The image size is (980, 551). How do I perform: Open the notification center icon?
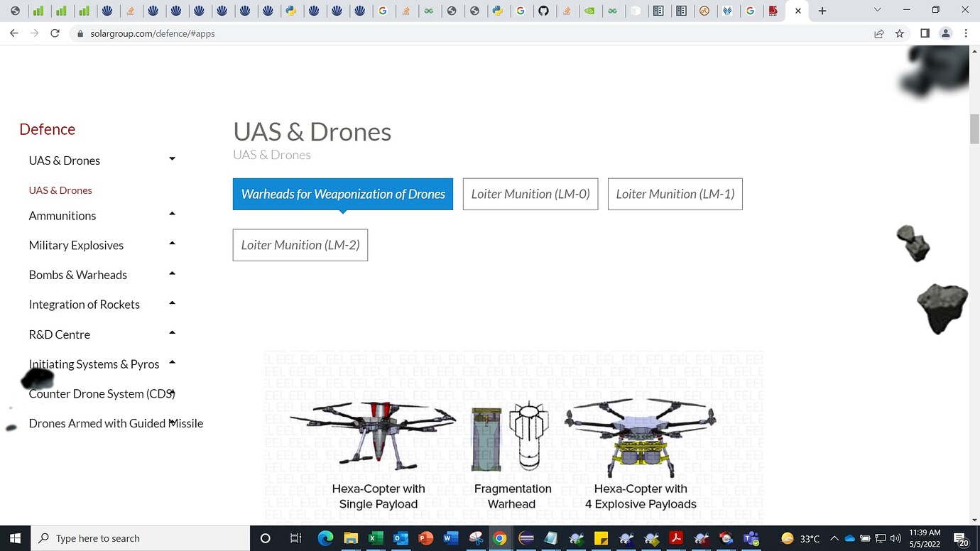click(x=960, y=539)
